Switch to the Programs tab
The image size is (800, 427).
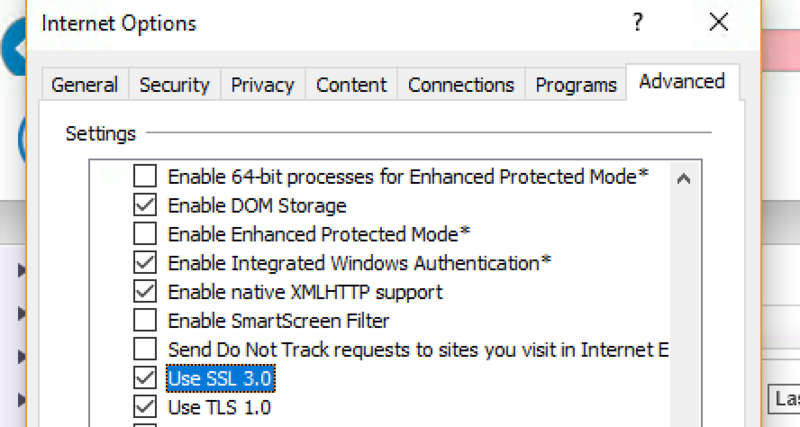pos(576,85)
